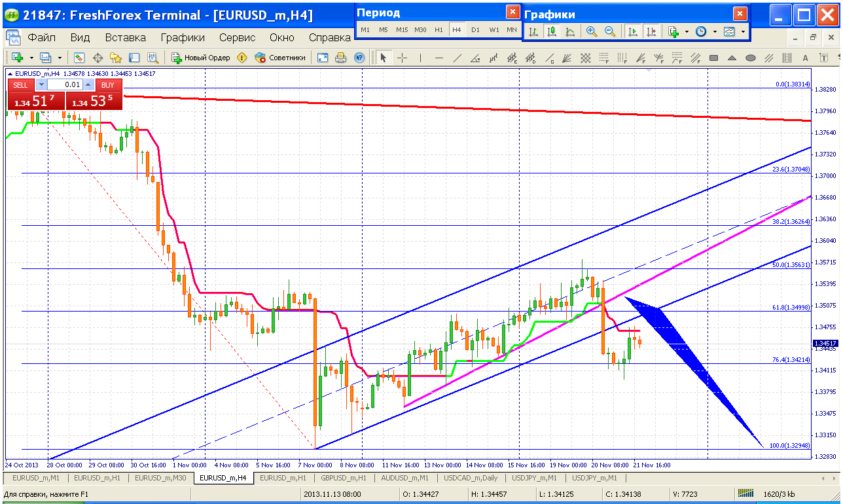Select the triangle shape tool
Screen dimensions: 843x504
(x=732, y=58)
